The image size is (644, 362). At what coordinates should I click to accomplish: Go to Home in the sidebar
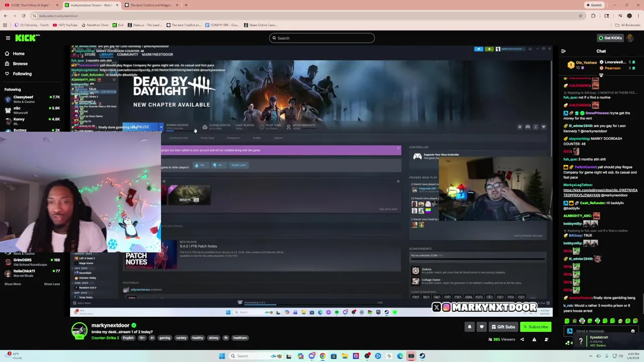19,54
